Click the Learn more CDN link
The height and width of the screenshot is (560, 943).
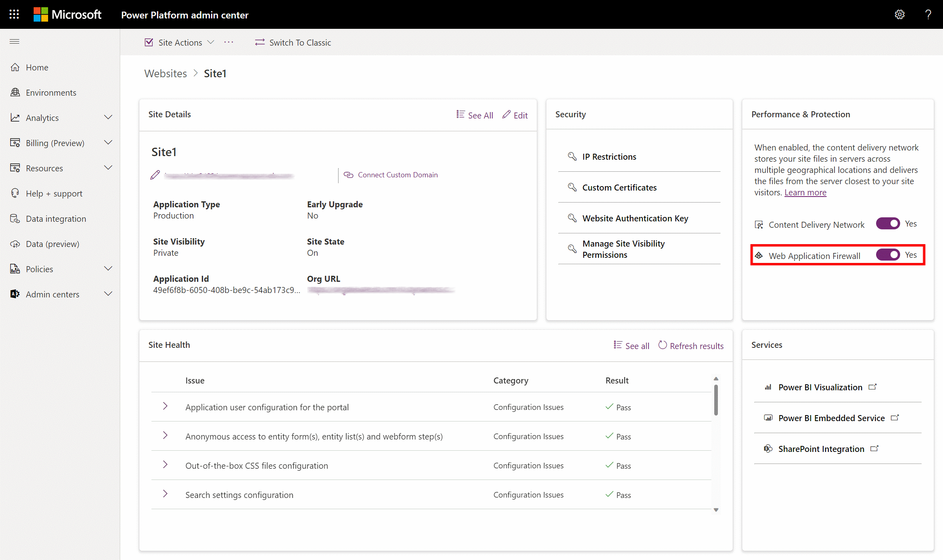click(x=805, y=192)
